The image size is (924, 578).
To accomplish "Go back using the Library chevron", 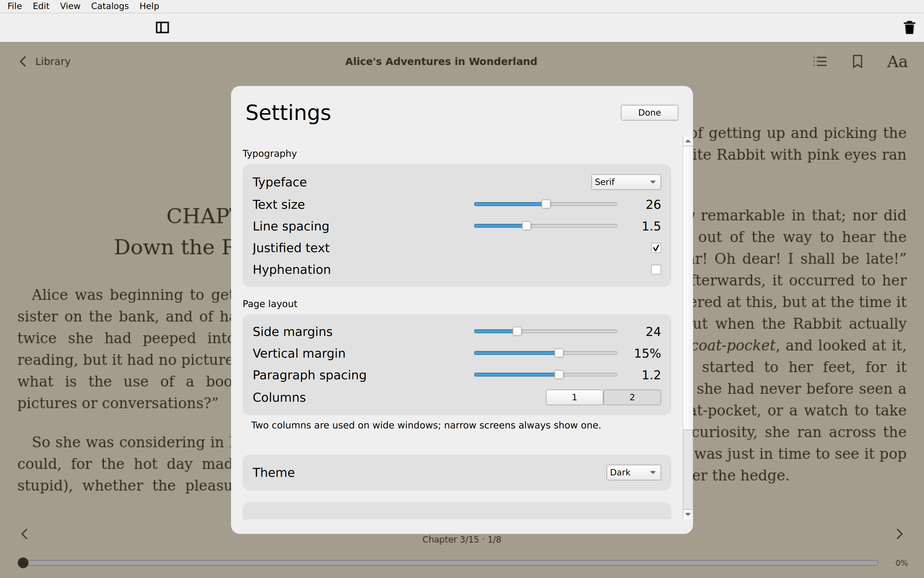I will click(23, 61).
